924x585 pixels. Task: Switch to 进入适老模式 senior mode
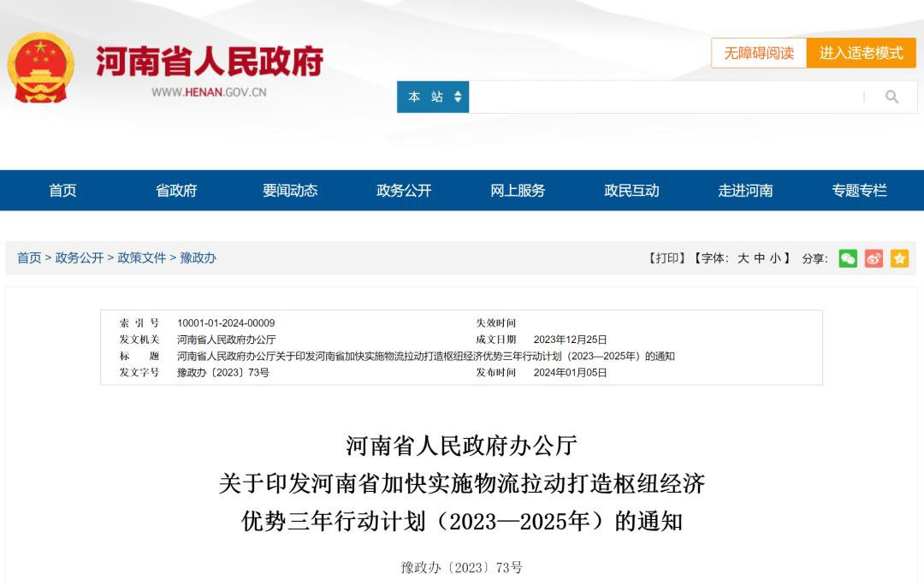pyautogui.click(x=861, y=53)
